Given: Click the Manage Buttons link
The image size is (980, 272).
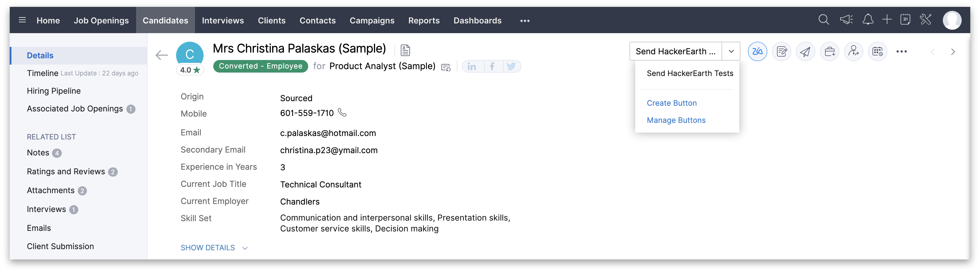Looking at the screenshot, I should [x=676, y=120].
